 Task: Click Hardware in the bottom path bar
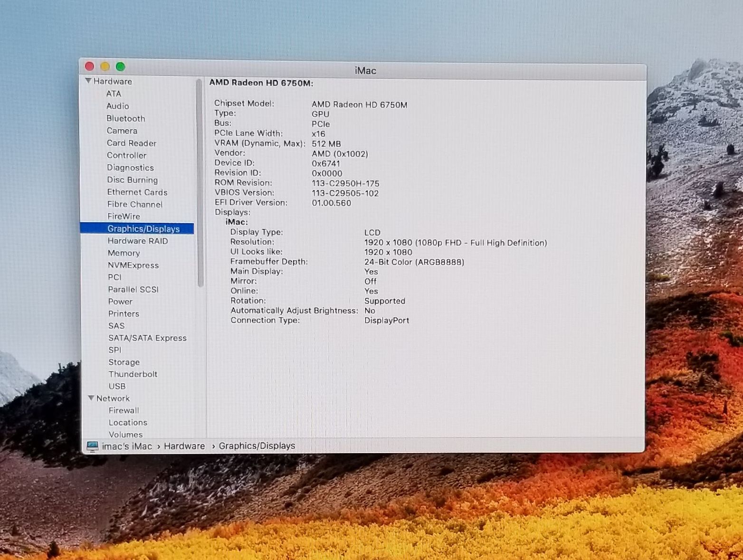pos(184,446)
